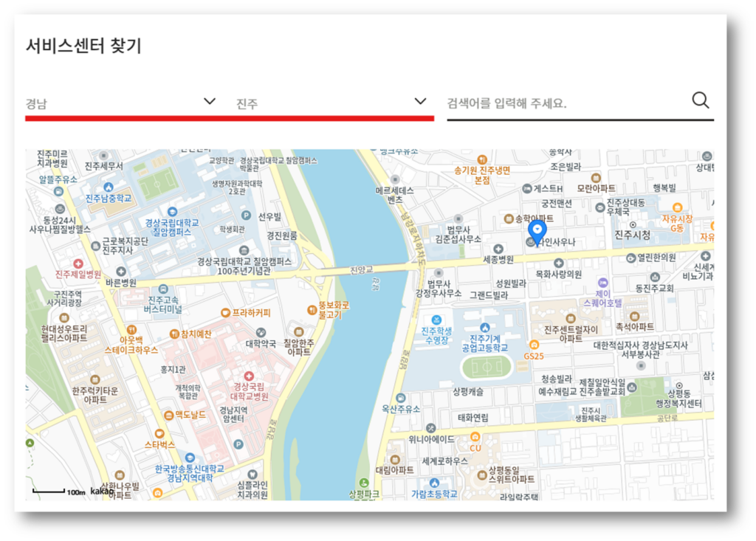Click the 진주세무서 label

(103, 166)
